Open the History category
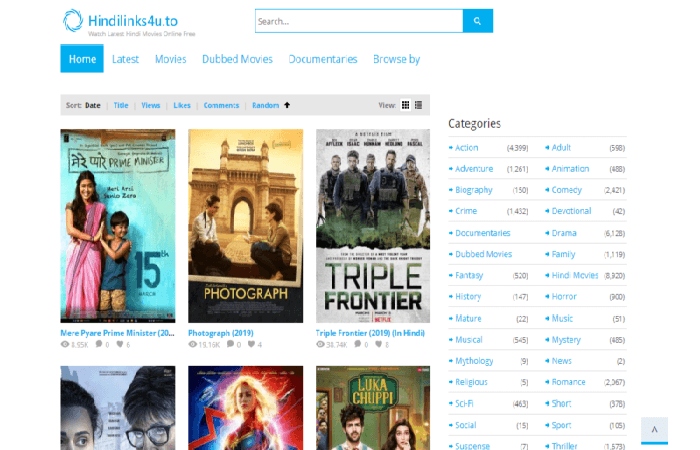The width and height of the screenshot is (700, 450). pyautogui.click(x=468, y=297)
